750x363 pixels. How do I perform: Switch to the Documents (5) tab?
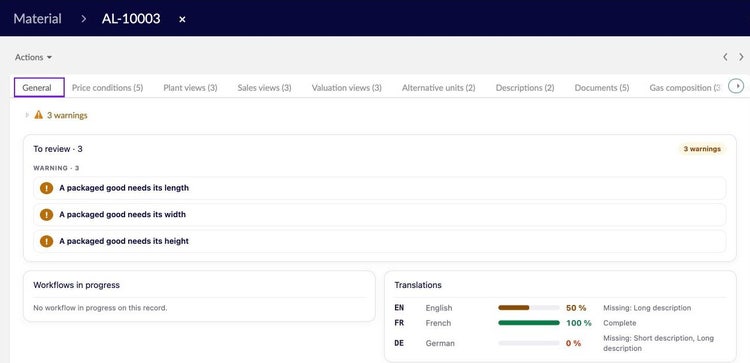[602, 88]
